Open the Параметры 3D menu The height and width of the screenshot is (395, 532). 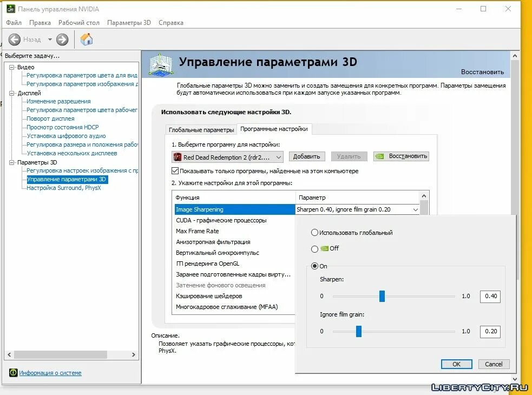[129, 22]
